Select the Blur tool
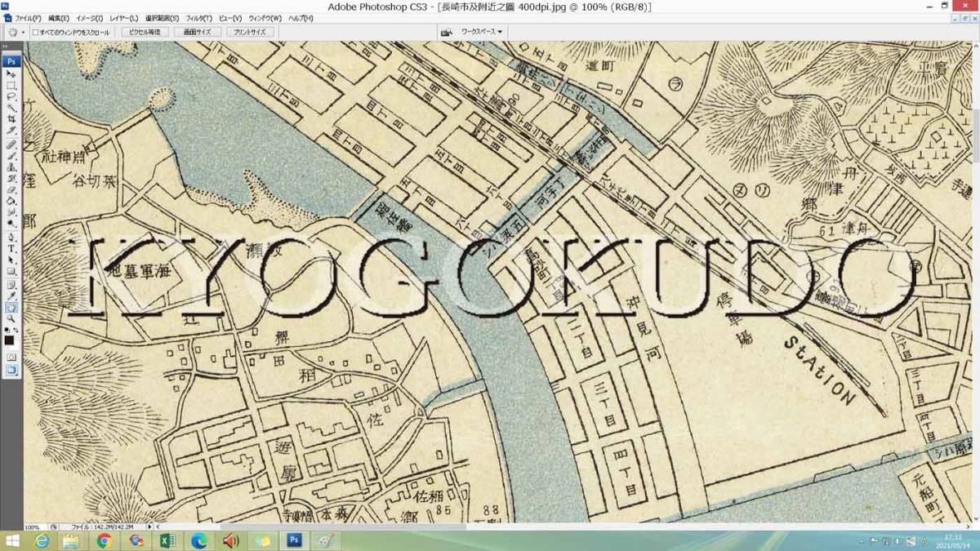This screenshot has width=980, height=551. (12, 211)
